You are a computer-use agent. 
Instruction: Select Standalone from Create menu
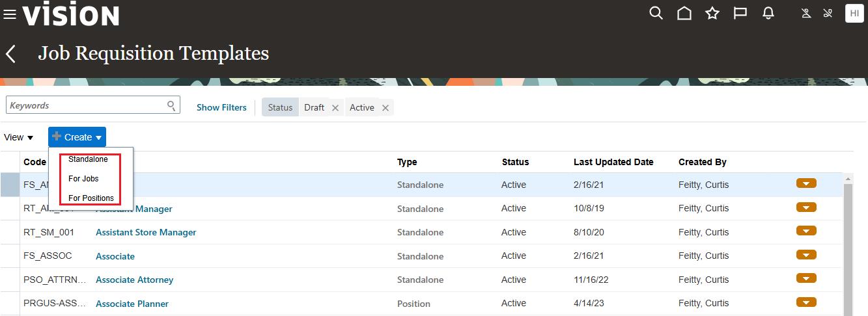(88, 159)
